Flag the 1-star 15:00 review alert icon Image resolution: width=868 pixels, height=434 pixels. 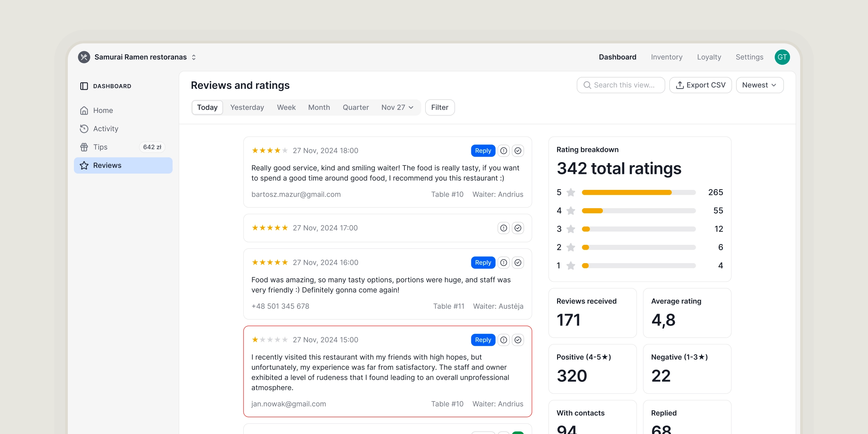coord(504,340)
